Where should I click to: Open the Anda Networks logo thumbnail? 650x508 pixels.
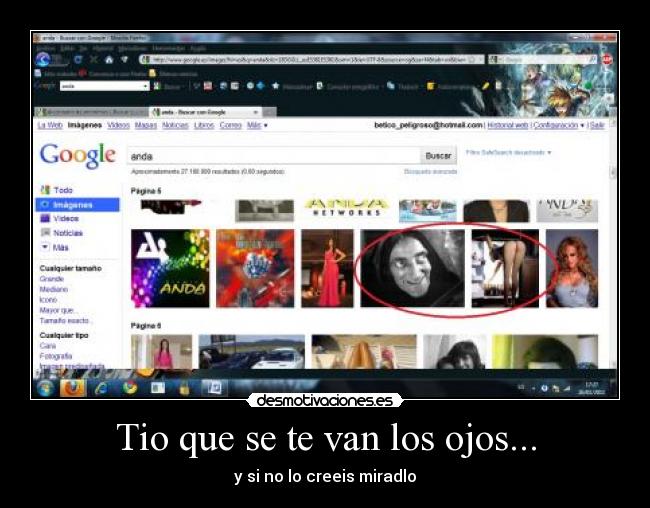click(x=347, y=208)
